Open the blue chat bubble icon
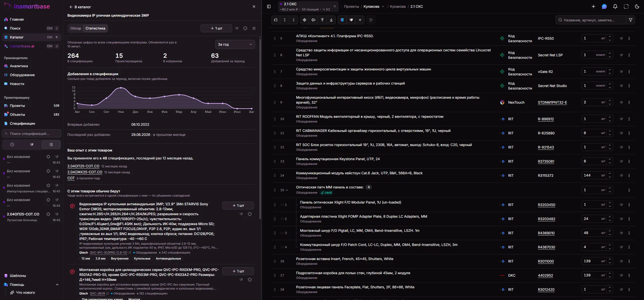This screenshot has width=644, height=300. pos(604,6)
